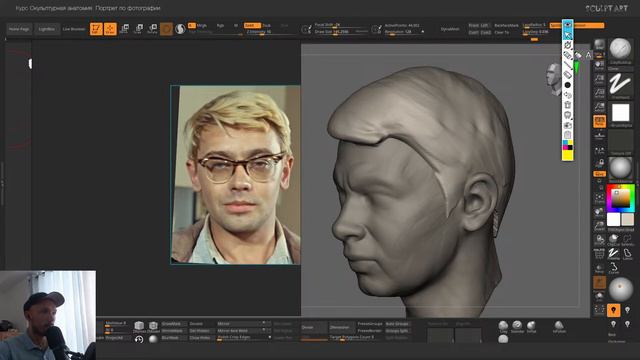Click the Close Holes button
This screenshot has width=640, height=360.
point(200,338)
